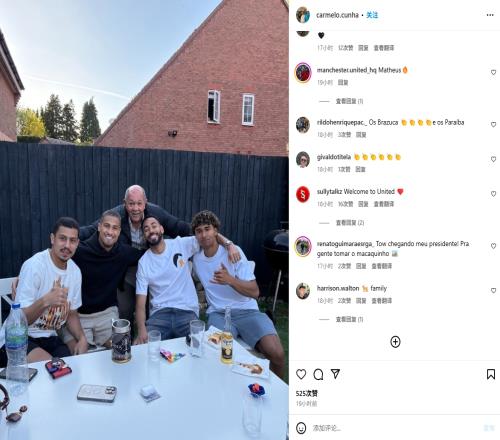
Task: Save post with the bookmark icon
Action: coord(491,374)
